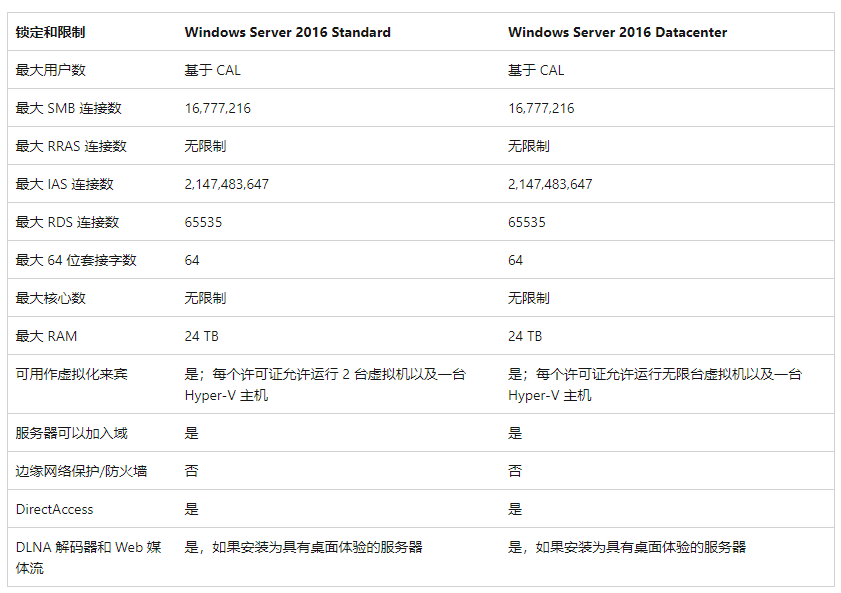Click the "Windows Server 2016 Standard" header
The width and height of the screenshot is (841, 593).
pyautogui.click(x=287, y=32)
